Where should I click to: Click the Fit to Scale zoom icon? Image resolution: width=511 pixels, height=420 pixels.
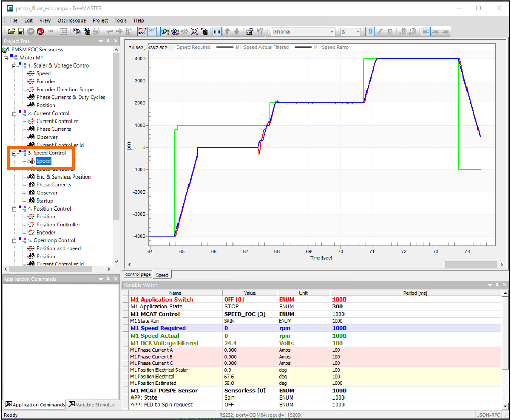tap(194, 31)
